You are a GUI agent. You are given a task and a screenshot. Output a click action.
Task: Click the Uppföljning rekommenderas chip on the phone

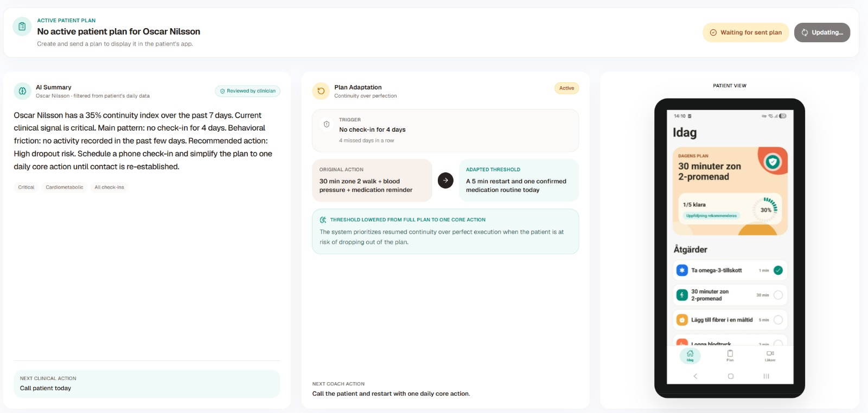point(711,216)
